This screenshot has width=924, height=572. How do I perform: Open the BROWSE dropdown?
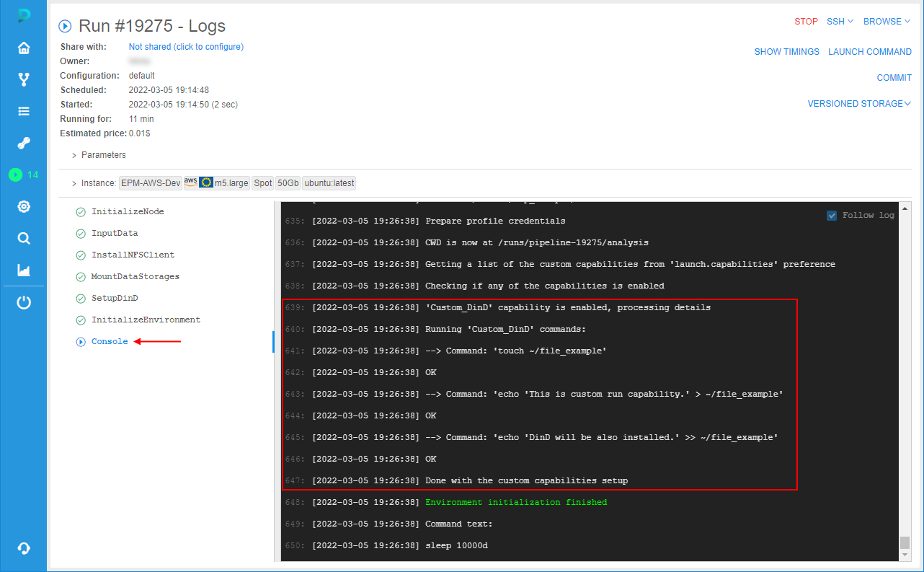pos(887,22)
